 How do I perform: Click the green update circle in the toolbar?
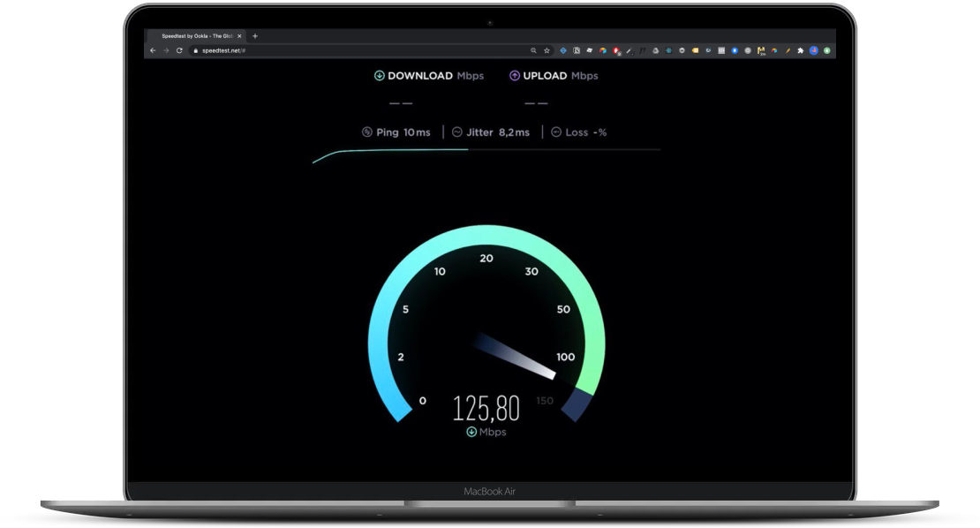[x=827, y=50]
